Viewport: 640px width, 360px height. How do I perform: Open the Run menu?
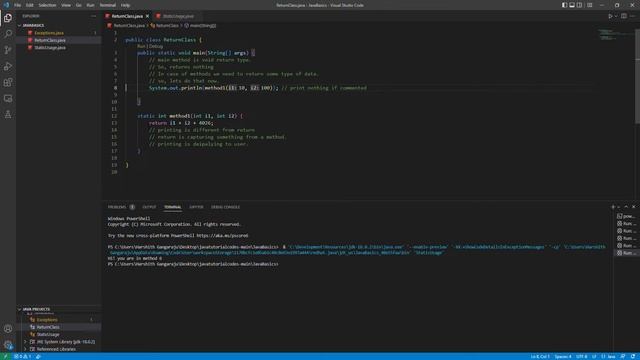(x=91, y=5)
